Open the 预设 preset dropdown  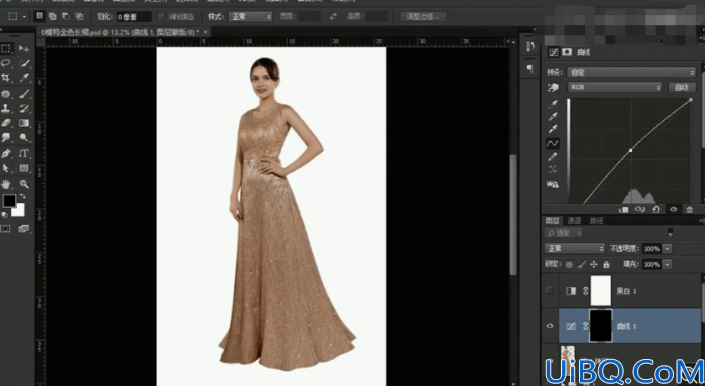click(631, 72)
